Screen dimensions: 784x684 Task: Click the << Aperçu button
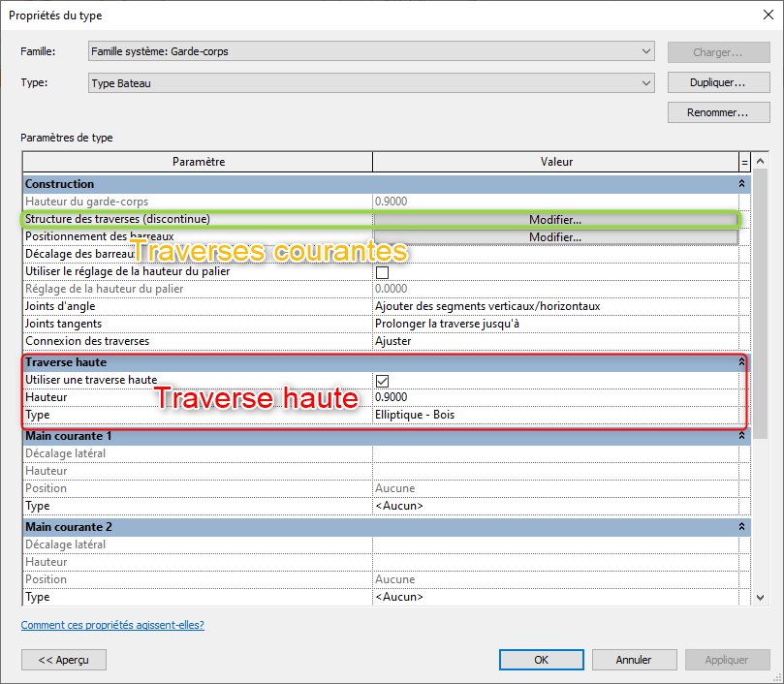(x=64, y=660)
